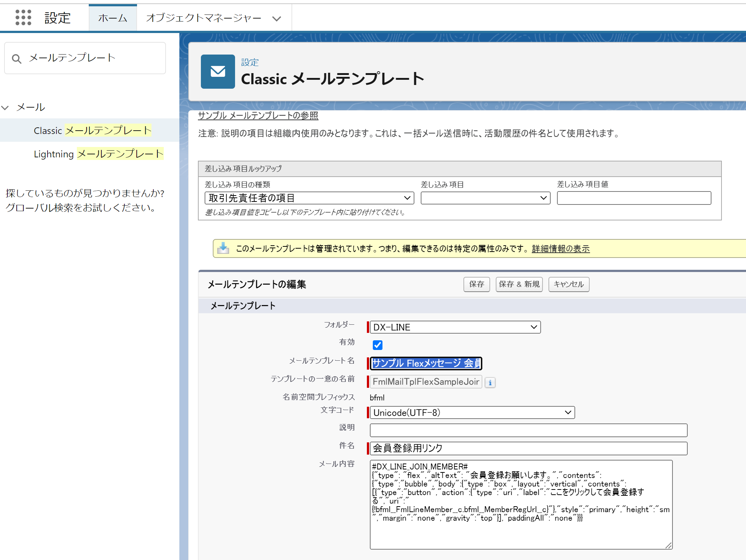
Task: Open the App Launcher dots icon
Action: tap(23, 17)
